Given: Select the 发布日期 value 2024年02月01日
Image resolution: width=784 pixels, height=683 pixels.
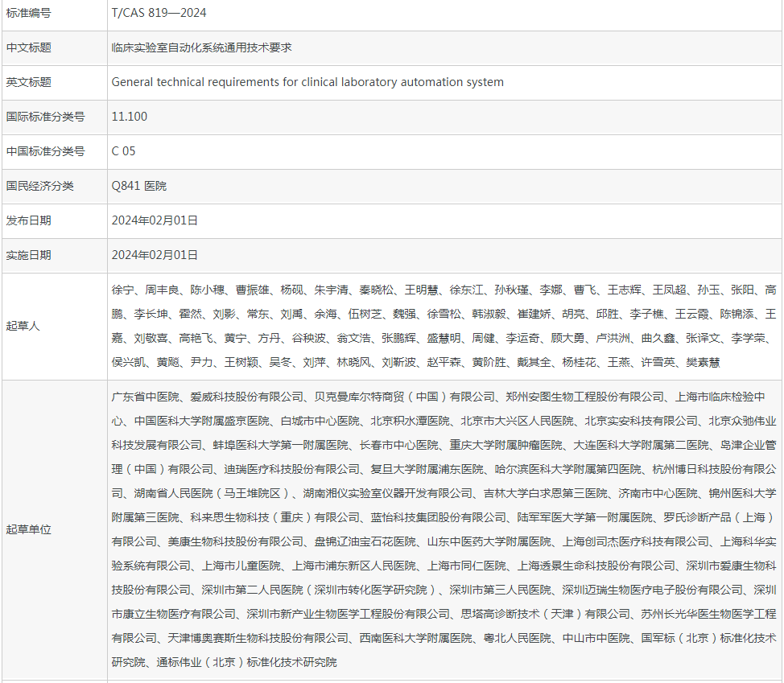Looking at the screenshot, I should pyautogui.click(x=155, y=221).
